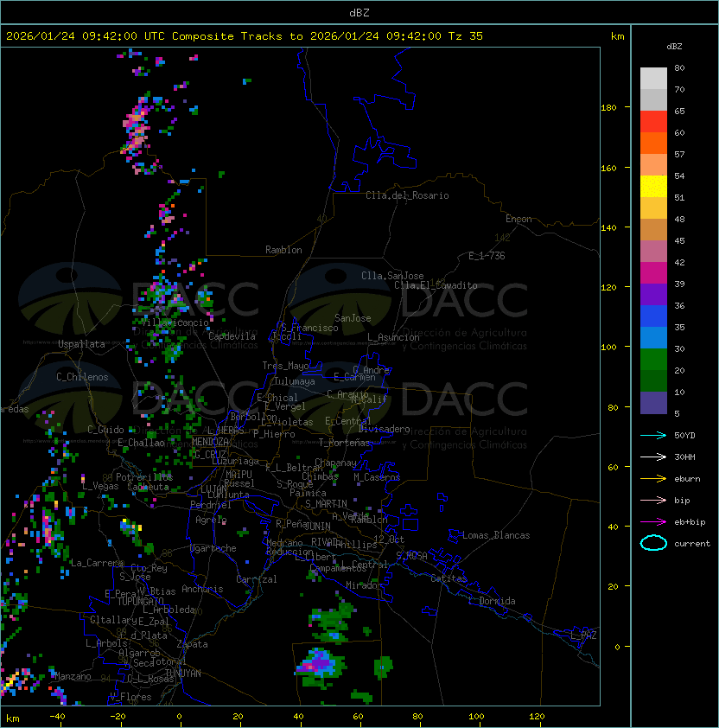
Task: Click the 'E_1-736' place label
Action: [x=487, y=256]
